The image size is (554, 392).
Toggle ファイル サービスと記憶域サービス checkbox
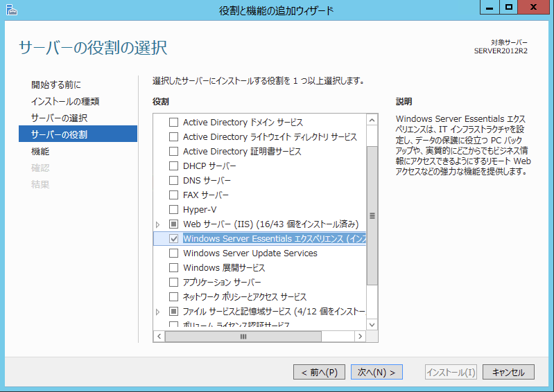pyautogui.click(x=173, y=312)
